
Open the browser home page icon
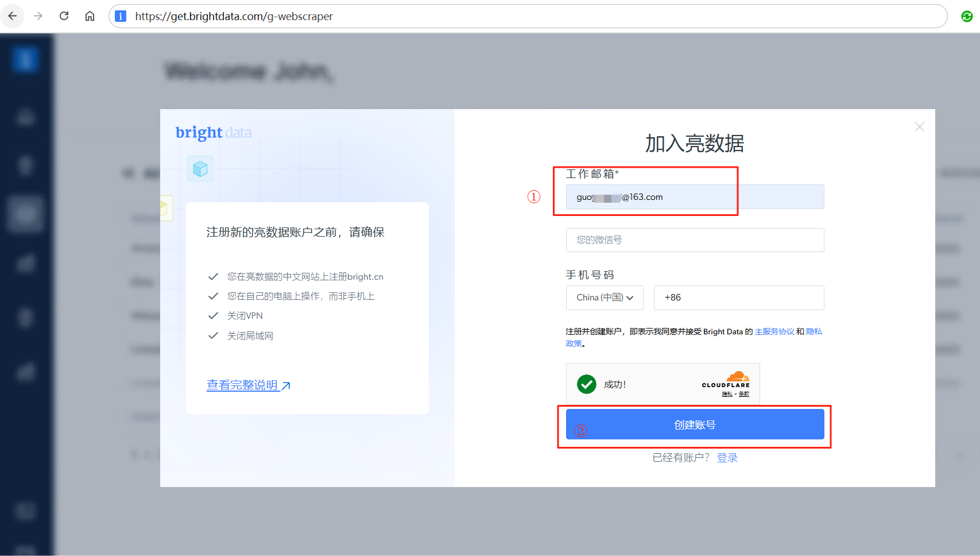click(90, 16)
